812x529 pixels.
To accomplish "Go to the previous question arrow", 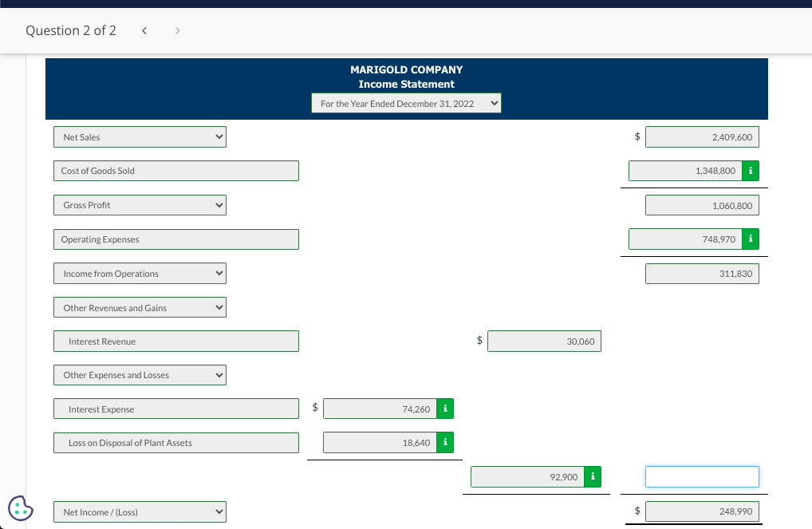I will point(144,30).
